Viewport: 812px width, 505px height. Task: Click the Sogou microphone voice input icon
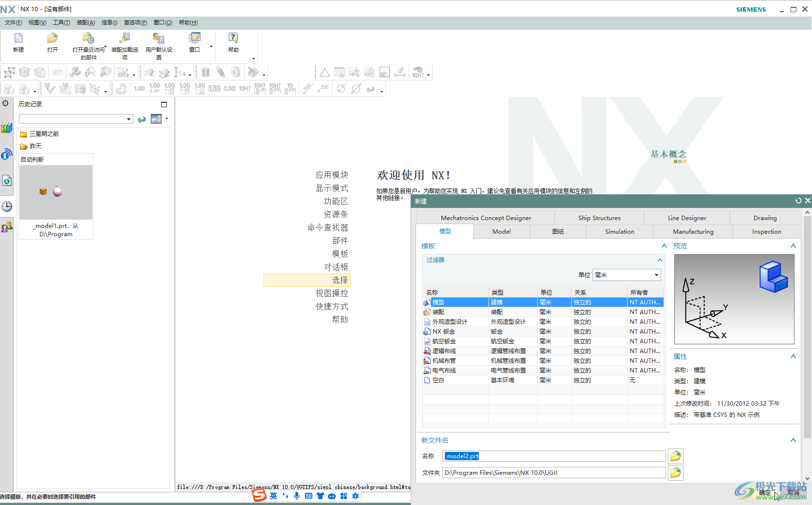pos(297,496)
